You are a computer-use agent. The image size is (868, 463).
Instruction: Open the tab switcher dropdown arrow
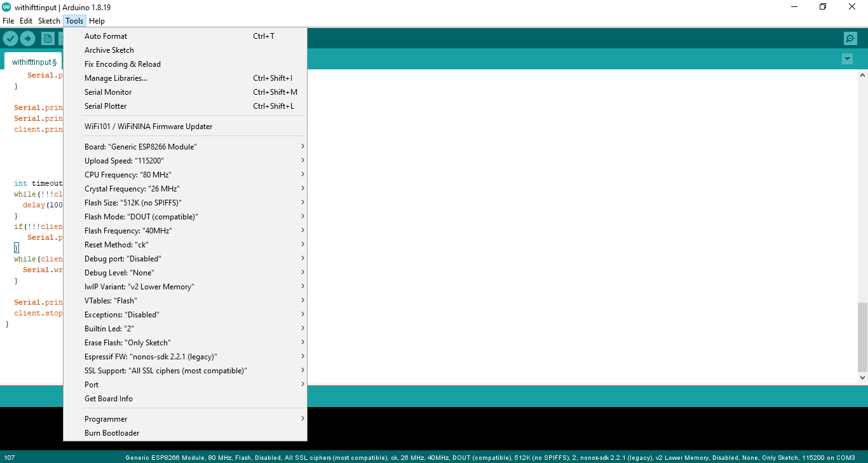(x=847, y=59)
